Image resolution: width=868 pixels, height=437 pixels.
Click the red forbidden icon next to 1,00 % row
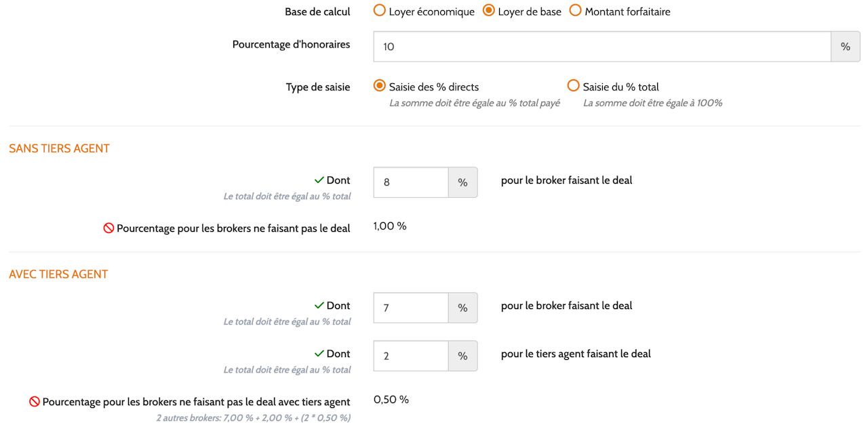pos(108,228)
